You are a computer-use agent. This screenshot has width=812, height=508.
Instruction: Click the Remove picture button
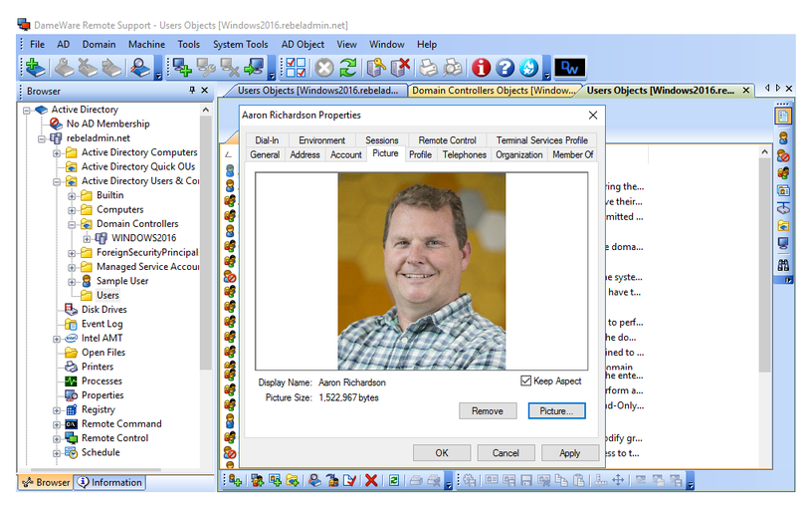pos(488,411)
